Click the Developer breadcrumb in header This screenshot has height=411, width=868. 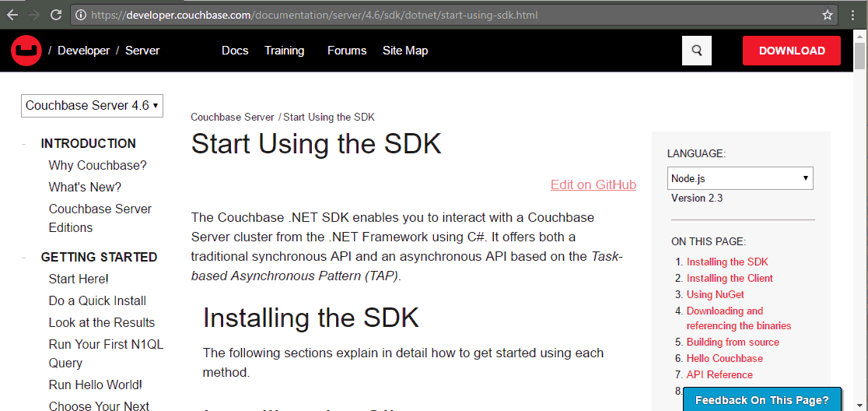click(83, 51)
